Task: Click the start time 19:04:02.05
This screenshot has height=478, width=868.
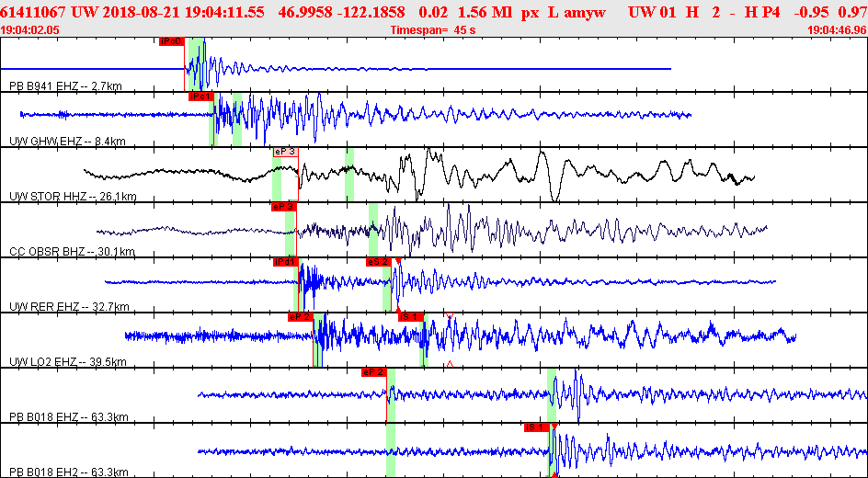Action: tap(31, 30)
